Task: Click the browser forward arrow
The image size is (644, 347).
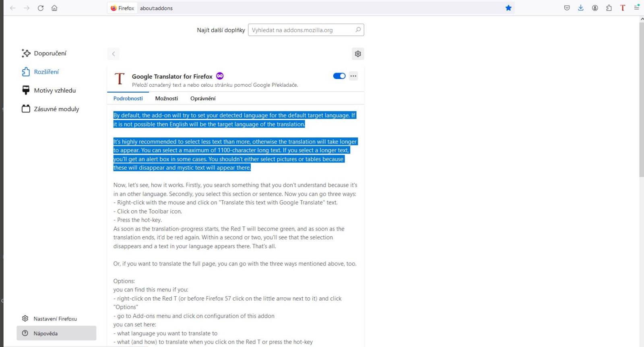Action: [x=27, y=8]
